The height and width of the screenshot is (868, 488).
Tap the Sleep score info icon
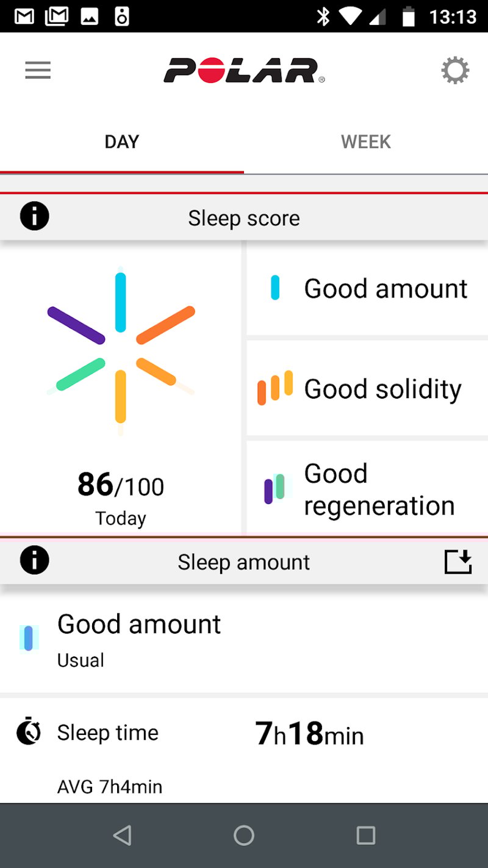[x=34, y=217]
